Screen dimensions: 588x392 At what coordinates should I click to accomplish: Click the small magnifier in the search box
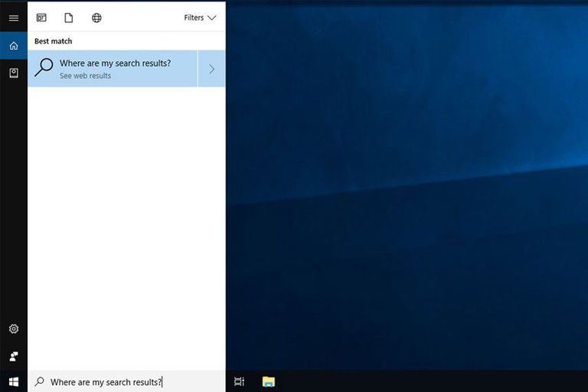tap(39, 381)
